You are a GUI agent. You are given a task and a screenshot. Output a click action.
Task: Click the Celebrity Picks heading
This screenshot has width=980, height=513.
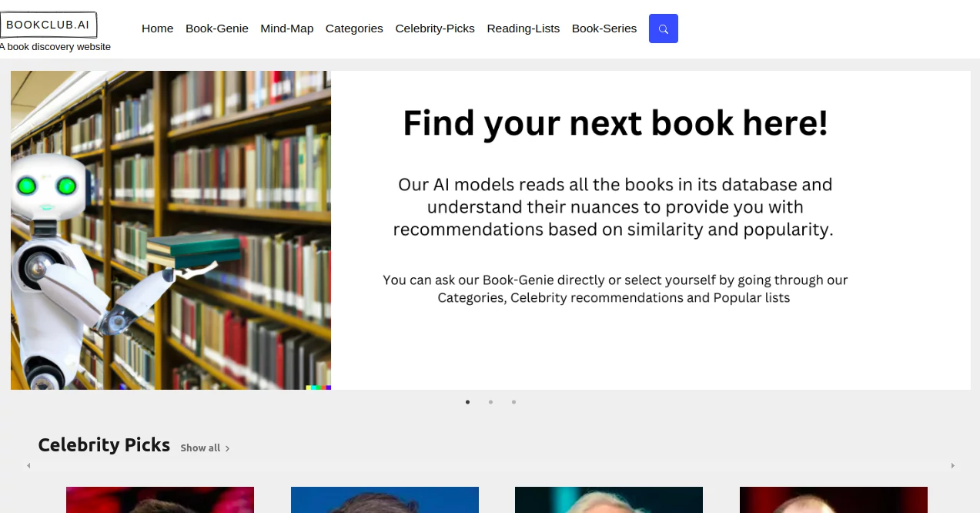tap(104, 444)
